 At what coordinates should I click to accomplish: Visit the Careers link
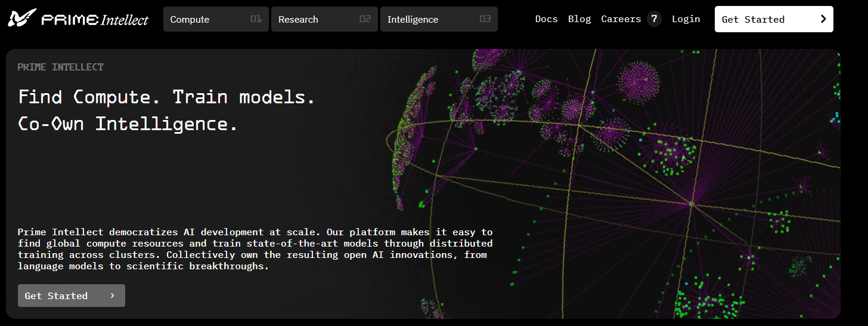pyautogui.click(x=621, y=19)
